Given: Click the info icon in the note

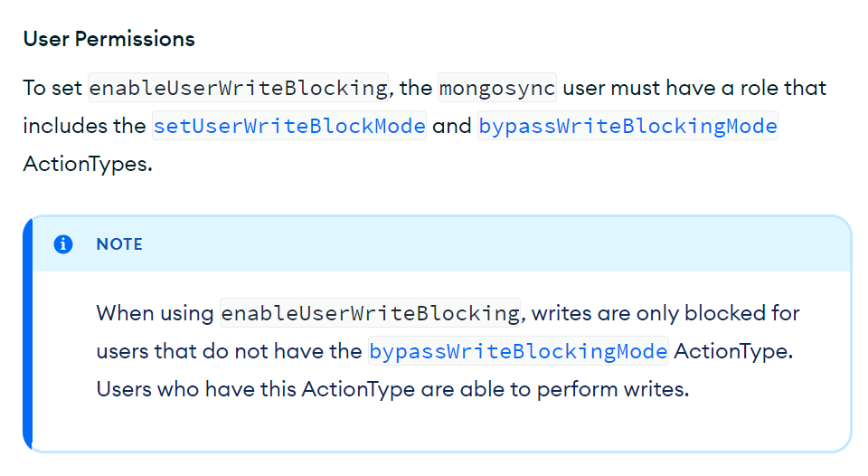Looking at the screenshot, I should click(63, 244).
